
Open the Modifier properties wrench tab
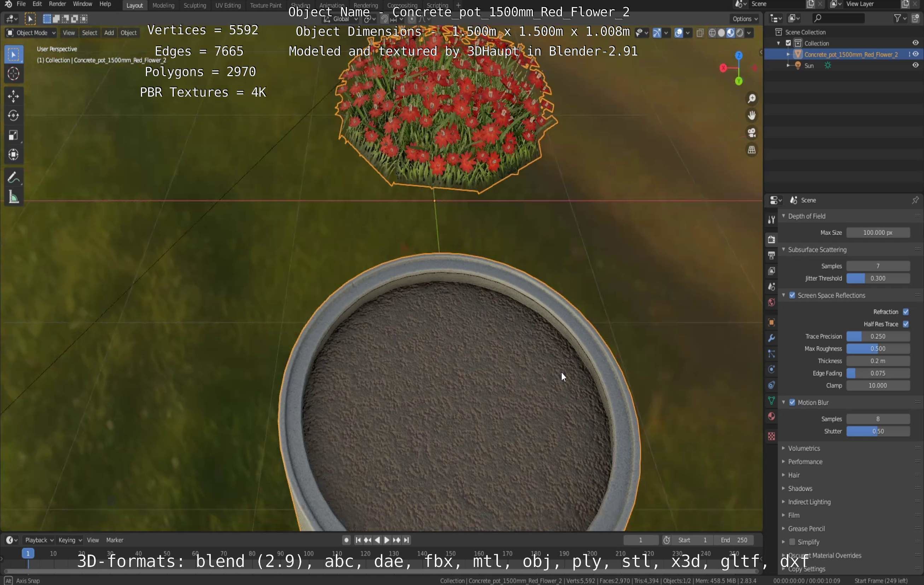[771, 338]
